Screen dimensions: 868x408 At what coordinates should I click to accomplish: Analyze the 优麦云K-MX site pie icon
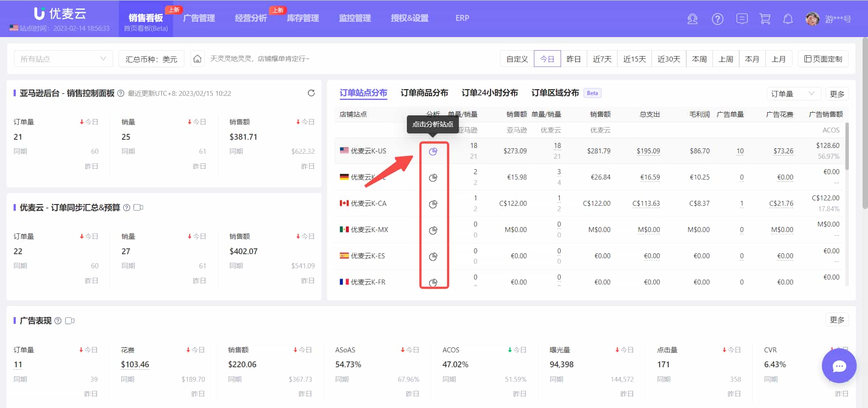[433, 230]
